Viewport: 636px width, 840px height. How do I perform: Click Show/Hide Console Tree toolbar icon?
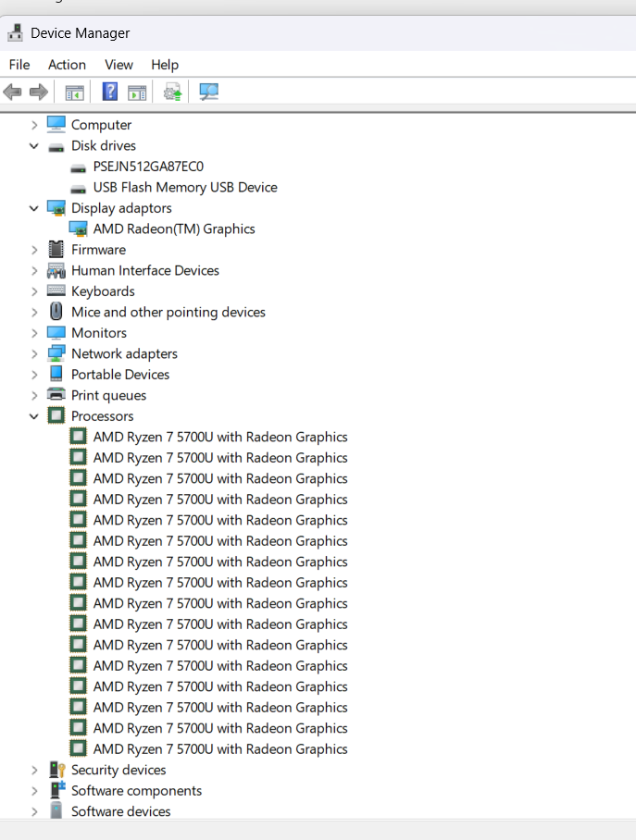pos(75,93)
